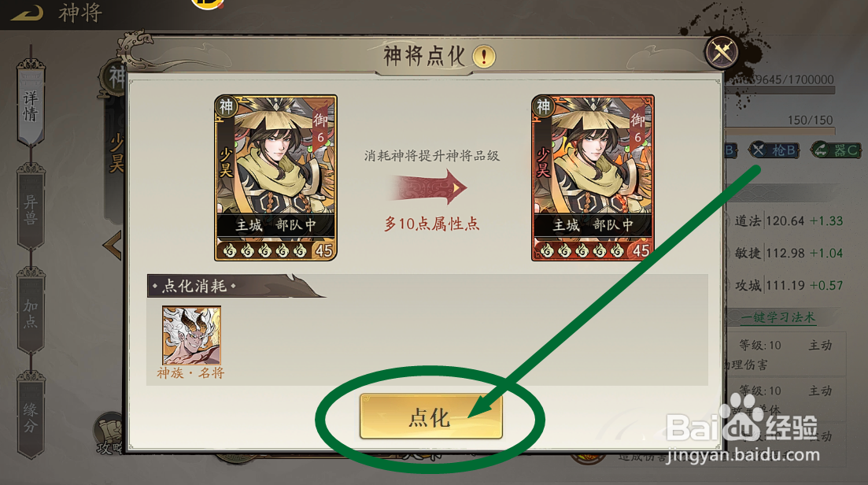Click the upgraded red 少昊 card
This screenshot has height=485, width=868.
[593, 178]
